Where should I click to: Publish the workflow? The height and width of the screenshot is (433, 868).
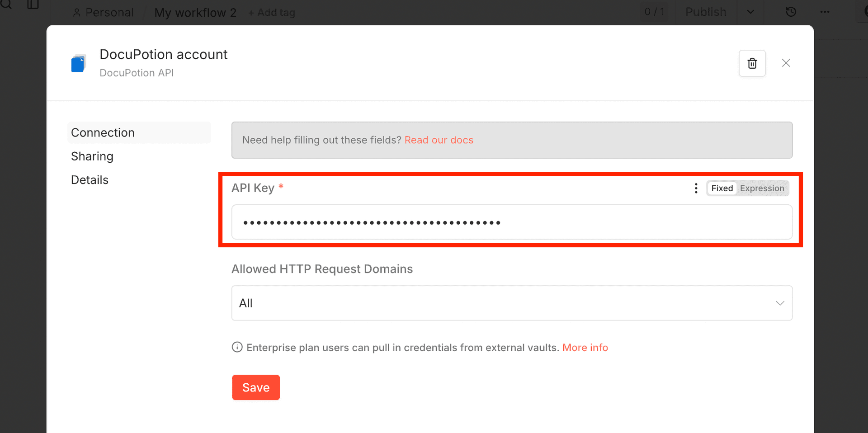point(706,12)
